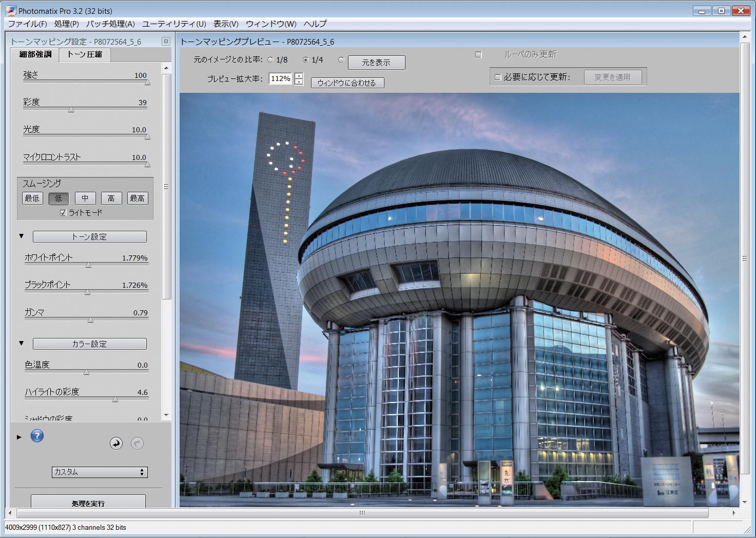Select the 1/8 image ratio radio button
The image size is (756, 538).
coord(270,60)
